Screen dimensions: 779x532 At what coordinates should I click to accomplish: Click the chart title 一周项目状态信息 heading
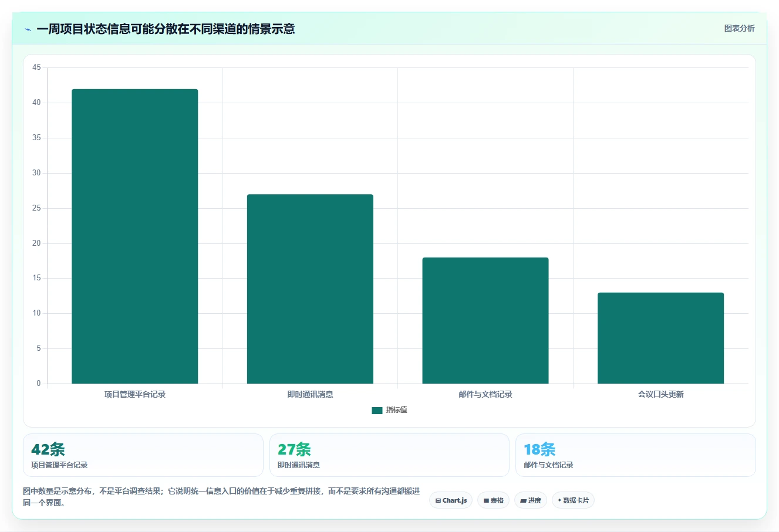coord(166,29)
